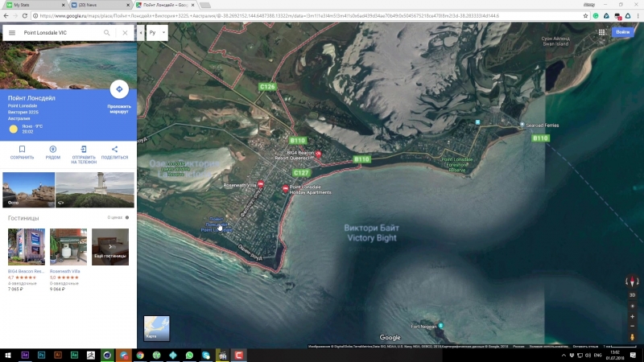This screenshot has width=644, height=362.
Task: Click the show my location button
Action: [632, 306]
